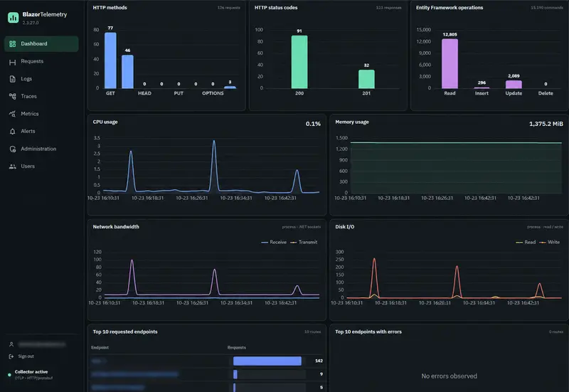Click the Read bar in Entity Framework chart
The width and height of the screenshot is (569, 392).
[450, 63]
